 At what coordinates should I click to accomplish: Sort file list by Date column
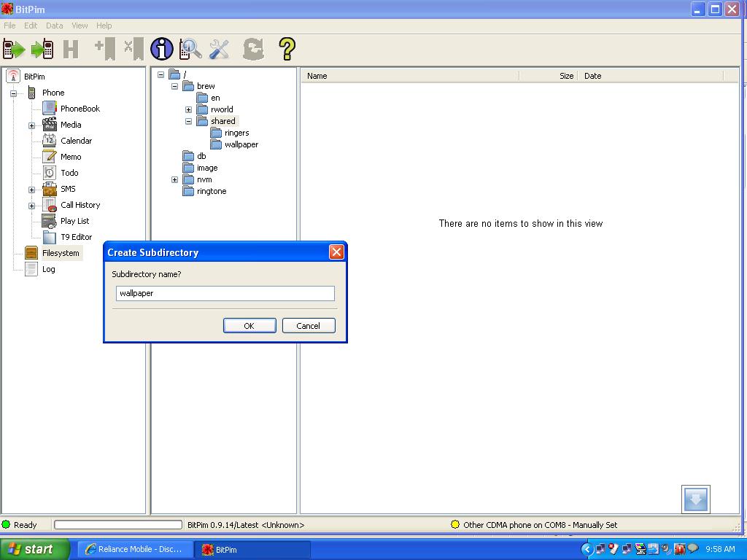click(651, 76)
